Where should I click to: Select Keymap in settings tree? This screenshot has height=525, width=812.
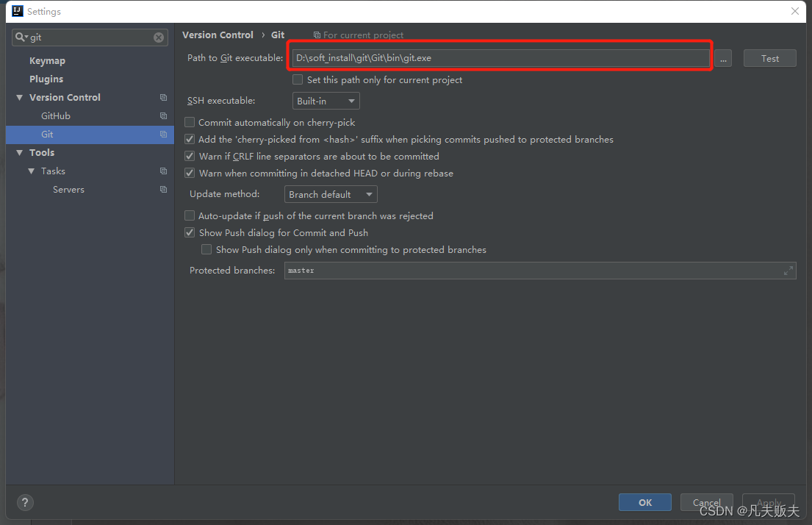click(x=47, y=60)
